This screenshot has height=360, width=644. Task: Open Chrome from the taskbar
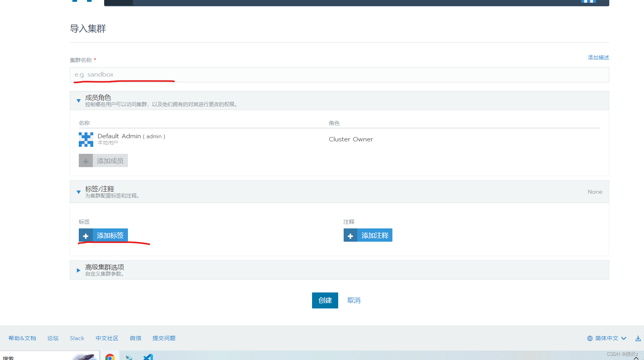coord(110,356)
